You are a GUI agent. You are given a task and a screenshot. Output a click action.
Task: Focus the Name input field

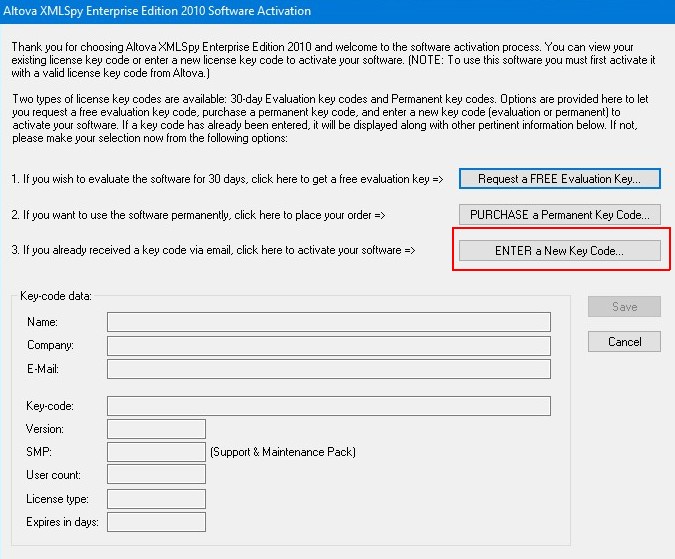coord(329,322)
